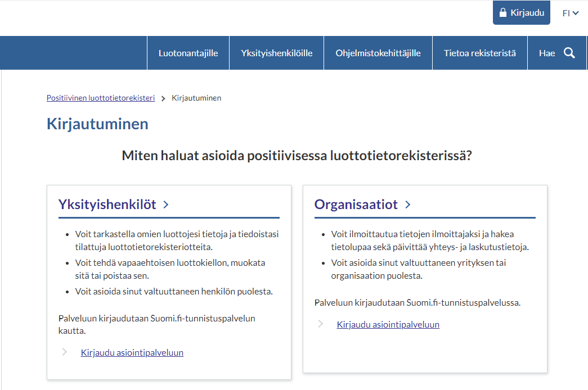Click the arrow icon beside the Organisaatiot heading
588x390 pixels.
408,205
